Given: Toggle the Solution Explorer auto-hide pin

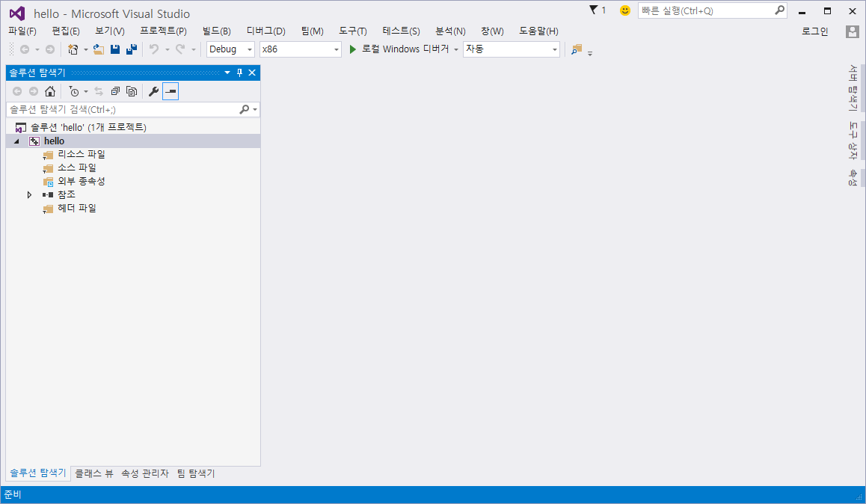Looking at the screenshot, I should coord(240,73).
